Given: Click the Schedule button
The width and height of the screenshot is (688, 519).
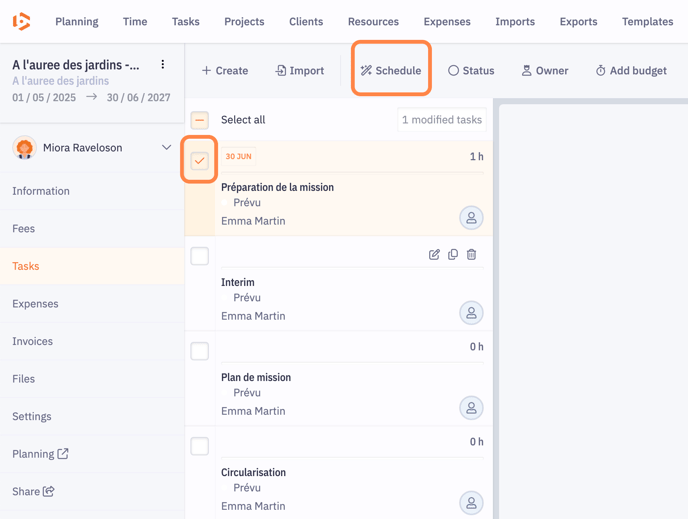Looking at the screenshot, I should pyautogui.click(x=391, y=70).
